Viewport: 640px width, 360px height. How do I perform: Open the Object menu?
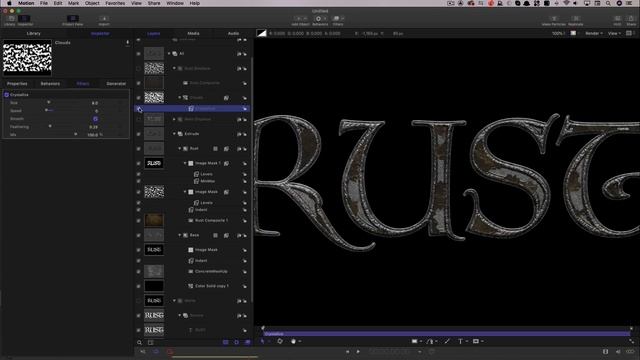[x=92, y=3]
